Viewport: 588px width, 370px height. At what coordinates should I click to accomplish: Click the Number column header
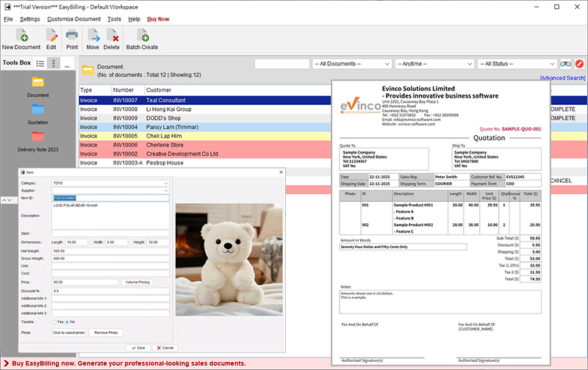128,90
